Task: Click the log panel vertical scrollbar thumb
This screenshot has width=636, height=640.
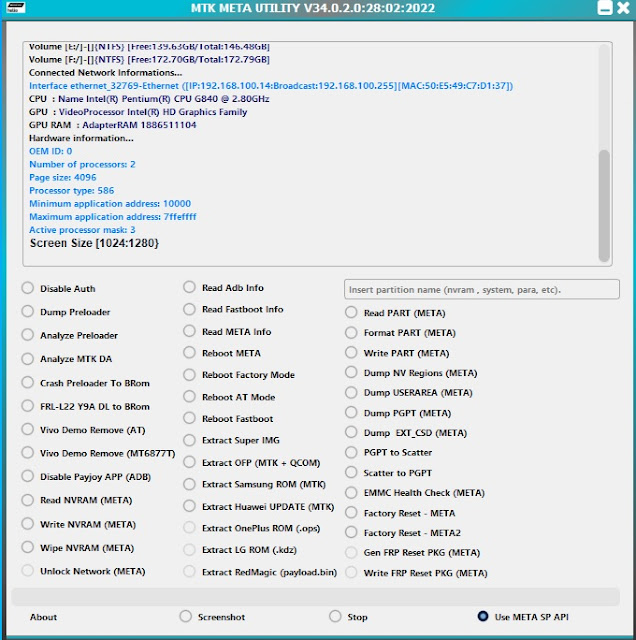Action: (604, 206)
